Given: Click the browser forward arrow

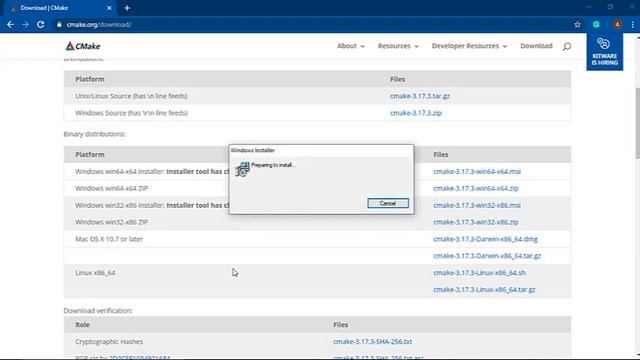Looking at the screenshot, I should point(25,24).
